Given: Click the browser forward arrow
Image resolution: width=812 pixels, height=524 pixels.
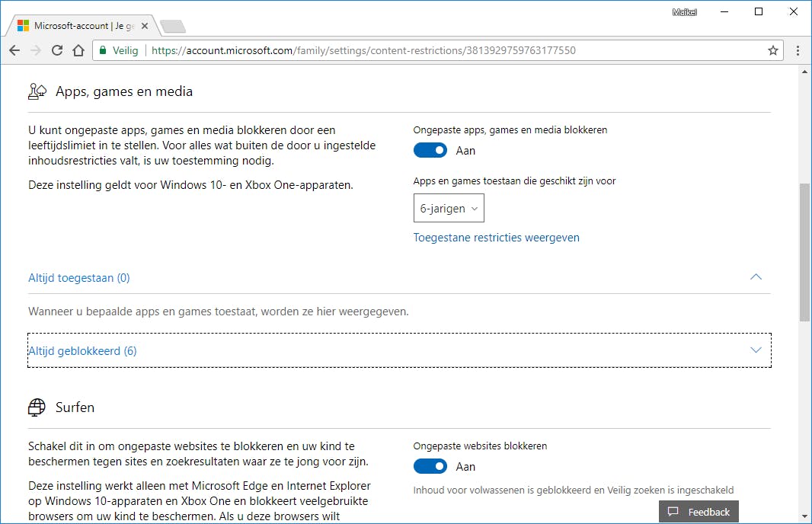Looking at the screenshot, I should [36, 50].
